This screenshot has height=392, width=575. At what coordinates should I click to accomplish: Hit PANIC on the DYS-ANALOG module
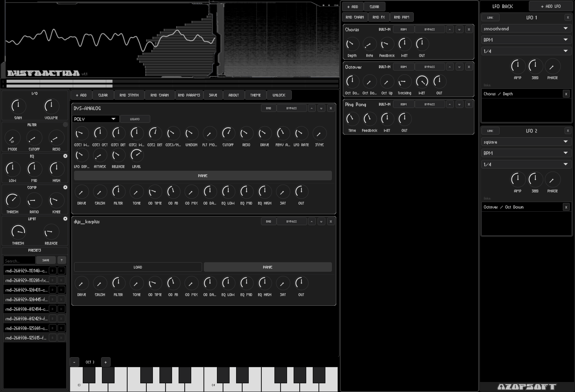(203, 176)
